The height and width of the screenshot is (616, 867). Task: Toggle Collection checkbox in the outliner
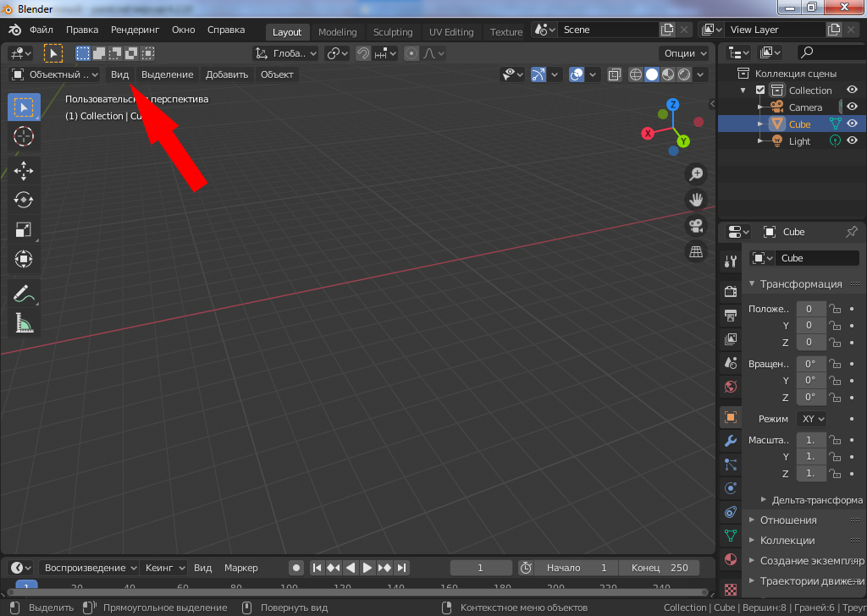(x=760, y=91)
